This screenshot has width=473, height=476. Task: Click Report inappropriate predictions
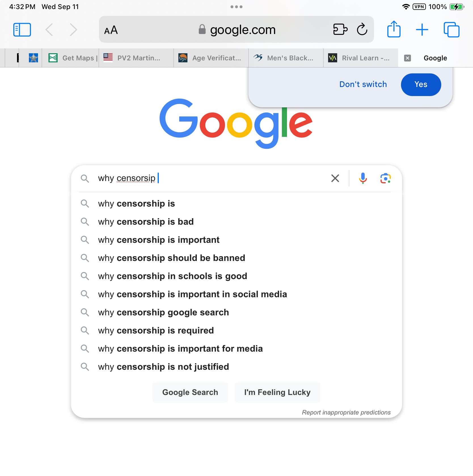[x=346, y=413]
